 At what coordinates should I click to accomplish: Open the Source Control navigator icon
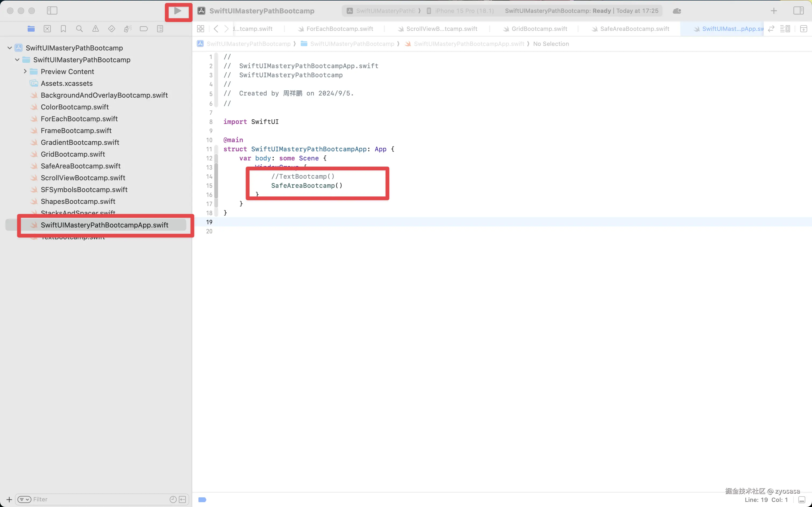[x=47, y=29]
